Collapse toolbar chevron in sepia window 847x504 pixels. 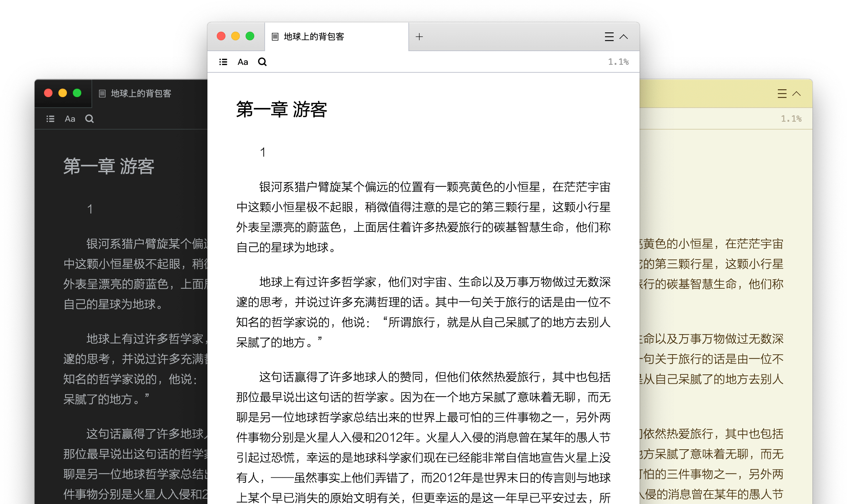coord(797,94)
